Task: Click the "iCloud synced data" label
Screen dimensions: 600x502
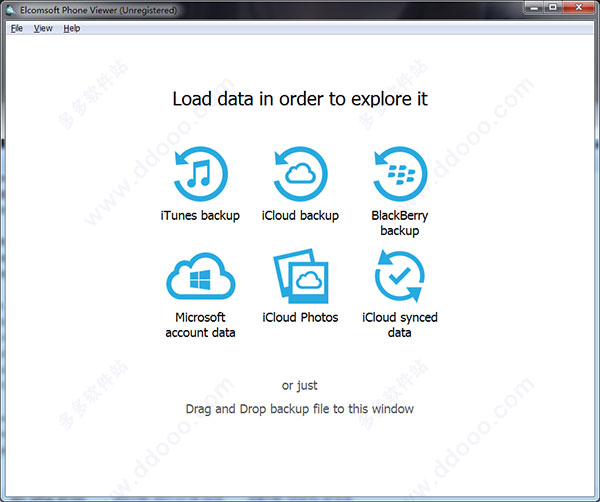Action: [400, 325]
